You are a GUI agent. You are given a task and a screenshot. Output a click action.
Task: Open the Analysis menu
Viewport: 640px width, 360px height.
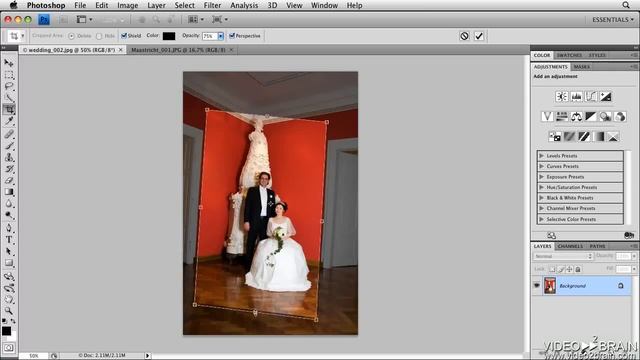(244, 5)
